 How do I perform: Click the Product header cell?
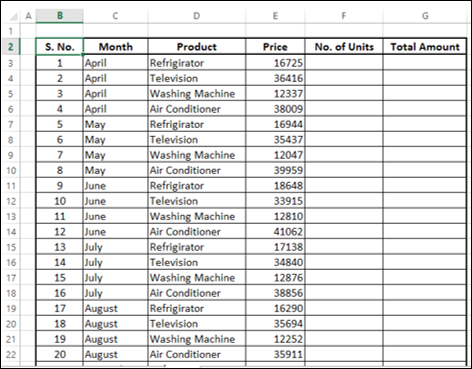pyautogui.click(x=197, y=47)
